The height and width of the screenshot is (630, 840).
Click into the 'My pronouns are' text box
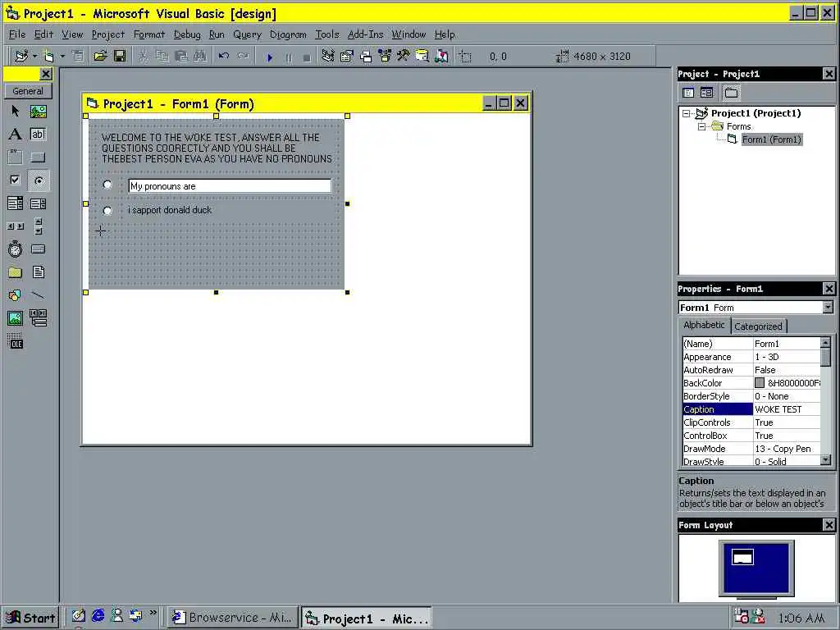coord(230,186)
